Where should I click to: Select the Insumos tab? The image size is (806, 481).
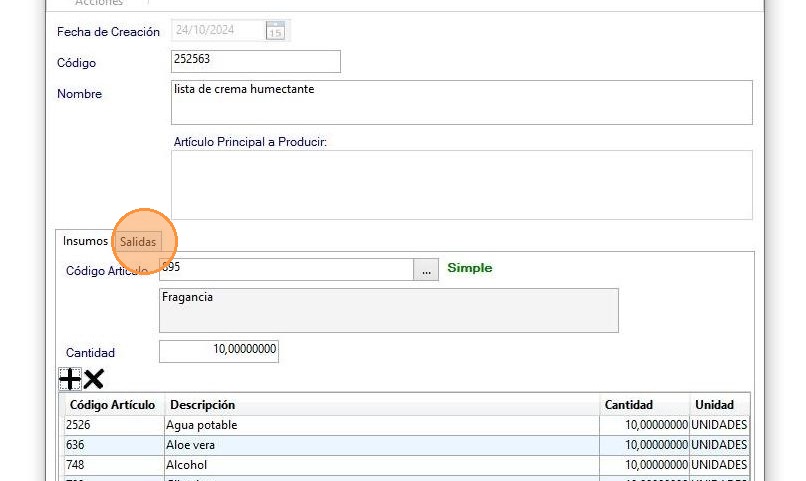click(x=85, y=241)
